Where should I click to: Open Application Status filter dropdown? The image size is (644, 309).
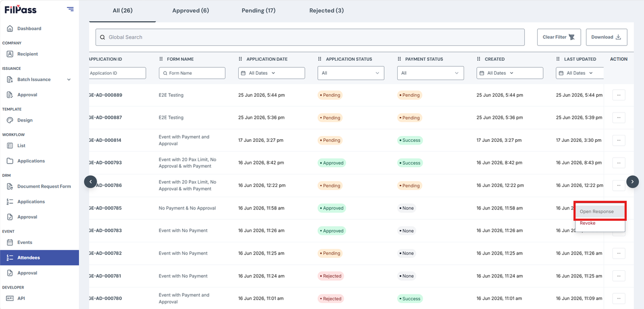(x=351, y=73)
